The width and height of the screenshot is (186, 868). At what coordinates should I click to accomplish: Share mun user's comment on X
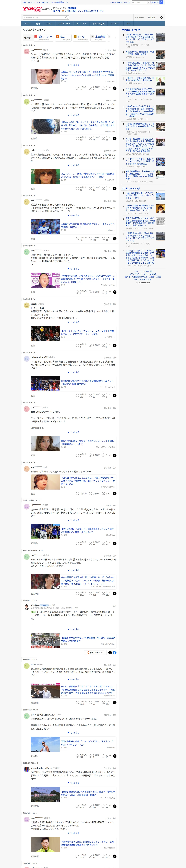click(x=115, y=856)
